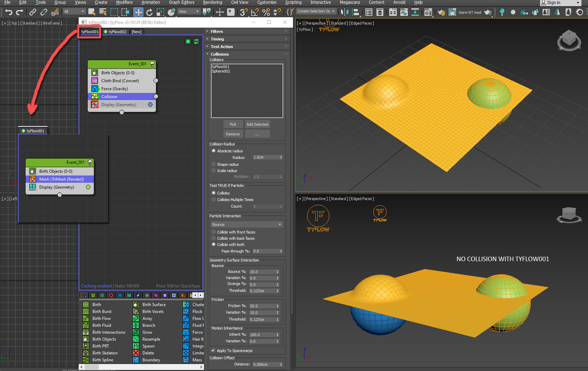Open the View reference coordinate dropdown

pyautogui.click(x=188, y=11)
